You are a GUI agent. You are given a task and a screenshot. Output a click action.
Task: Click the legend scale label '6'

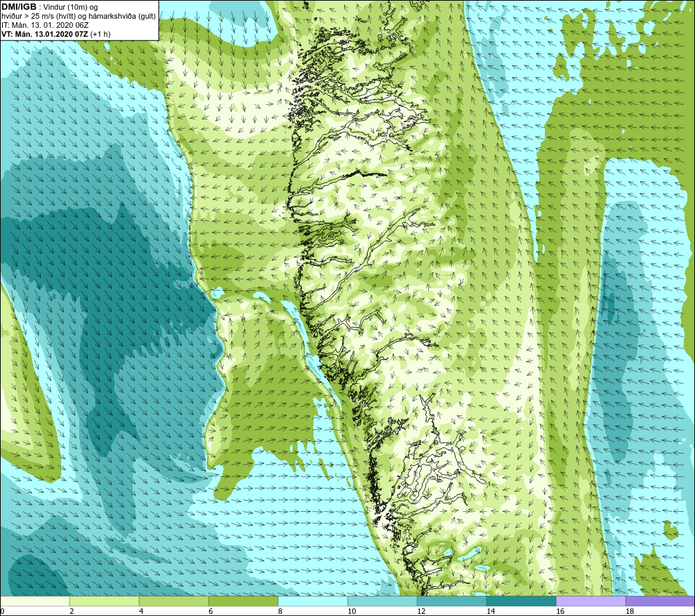(x=211, y=612)
